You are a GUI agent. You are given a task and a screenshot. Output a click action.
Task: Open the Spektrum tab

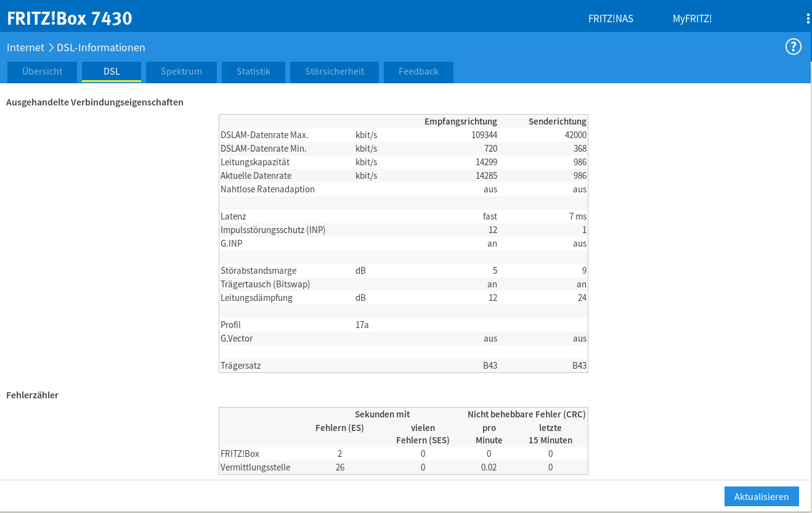(181, 72)
